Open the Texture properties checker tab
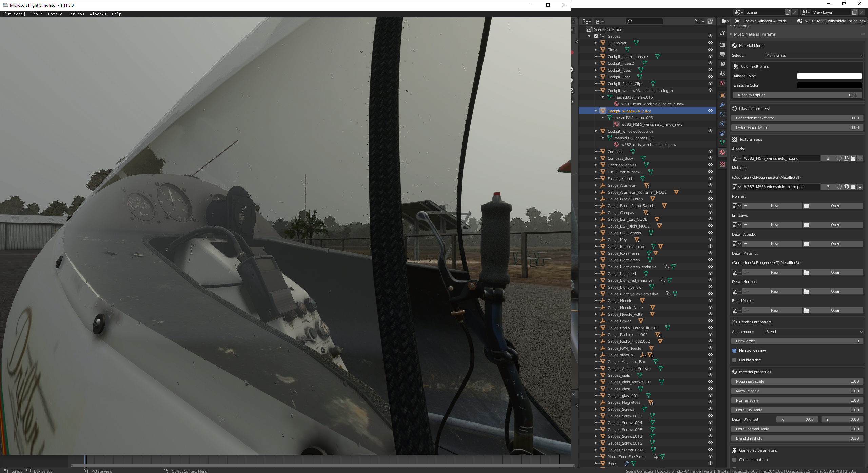This screenshot has height=473, width=868. coord(722,164)
